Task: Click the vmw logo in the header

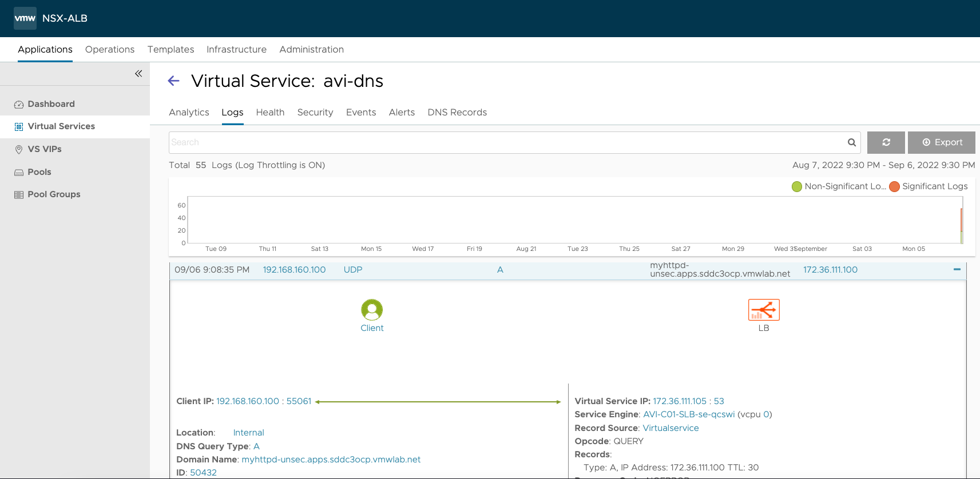Action: point(25,18)
